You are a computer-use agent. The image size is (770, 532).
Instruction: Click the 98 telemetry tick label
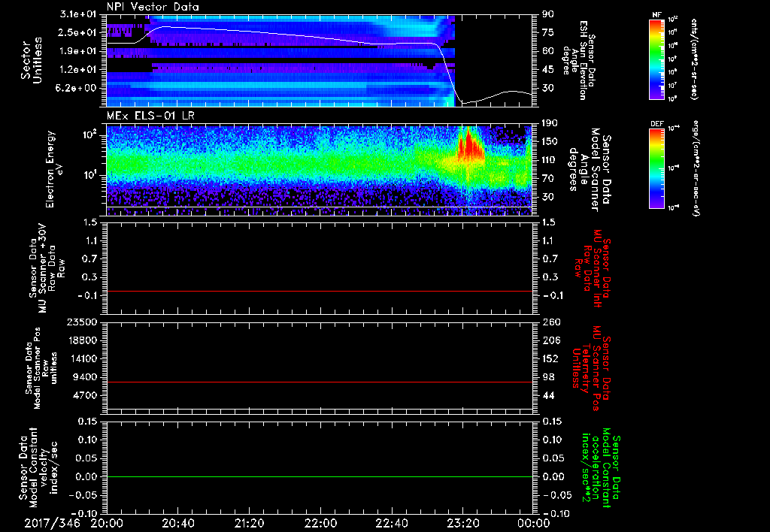(548, 377)
